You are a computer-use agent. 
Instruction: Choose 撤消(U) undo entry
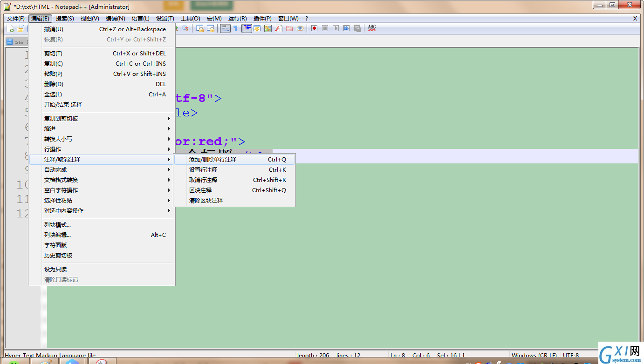pyautogui.click(x=102, y=29)
